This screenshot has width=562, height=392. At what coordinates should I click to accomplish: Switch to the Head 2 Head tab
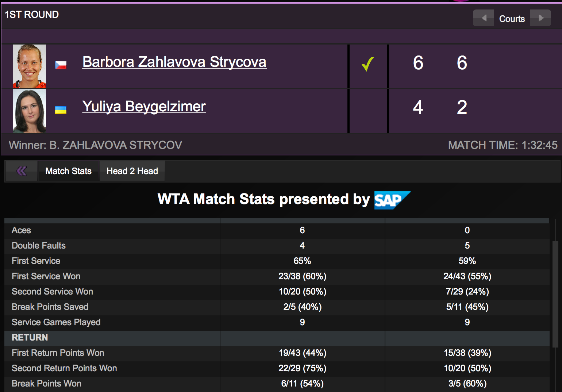coord(132,171)
